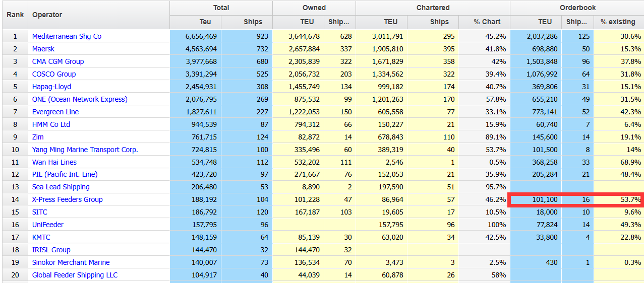Open the SITC operator link
The height and width of the screenshot is (283, 644).
click(x=40, y=212)
